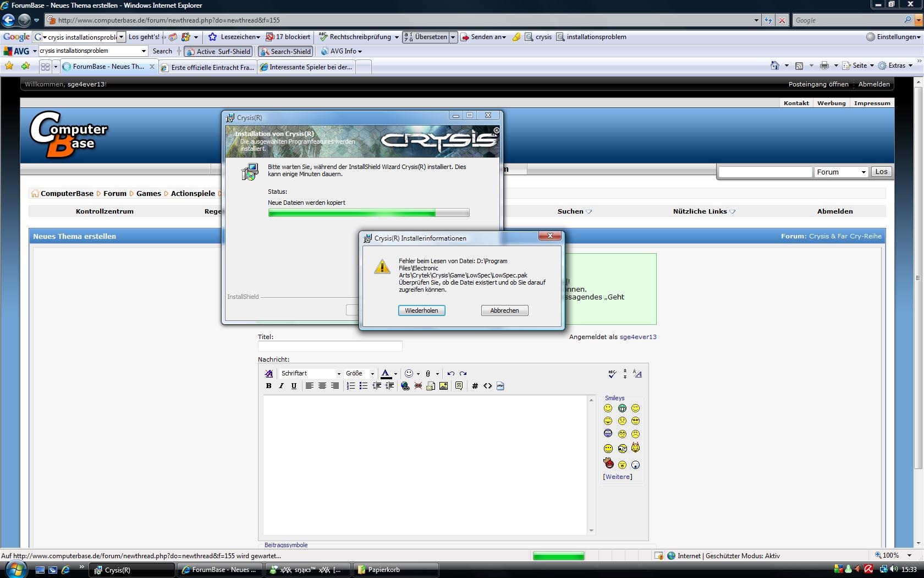Click Crysis installation progress bar

369,213
